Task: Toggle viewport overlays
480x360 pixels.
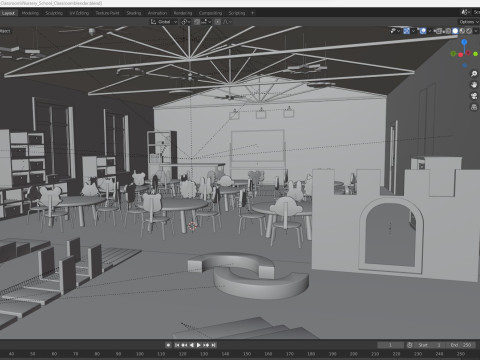Action: [423, 31]
